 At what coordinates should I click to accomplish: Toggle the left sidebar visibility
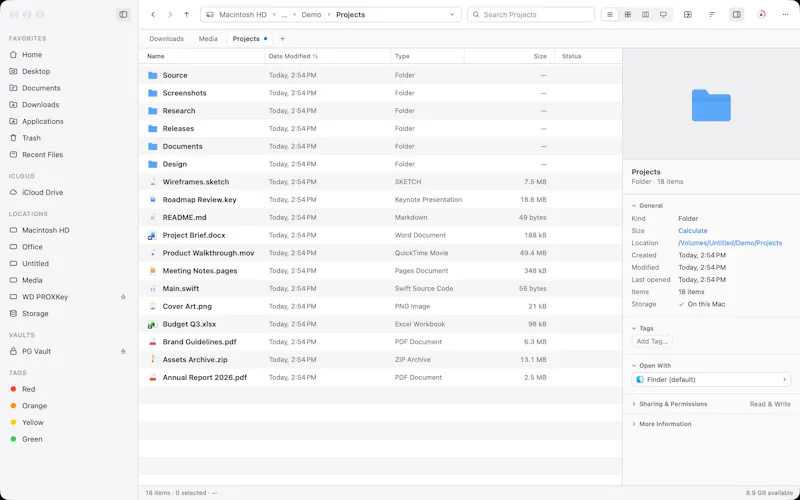click(123, 15)
